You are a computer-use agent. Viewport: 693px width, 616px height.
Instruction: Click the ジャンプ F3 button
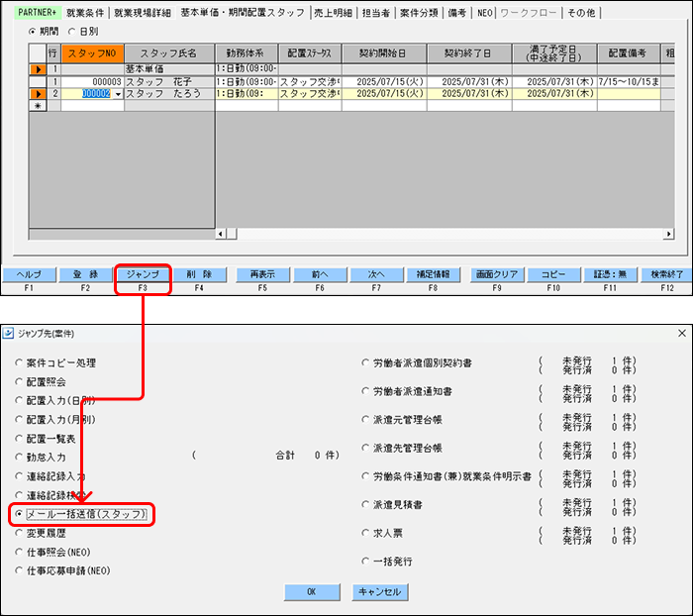(x=143, y=274)
